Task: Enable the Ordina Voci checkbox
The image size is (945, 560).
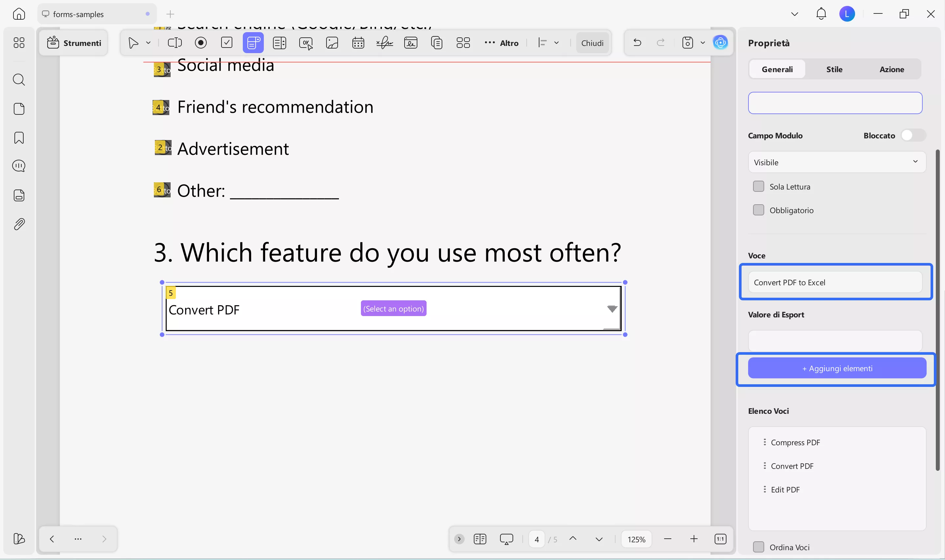Action: (x=759, y=547)
